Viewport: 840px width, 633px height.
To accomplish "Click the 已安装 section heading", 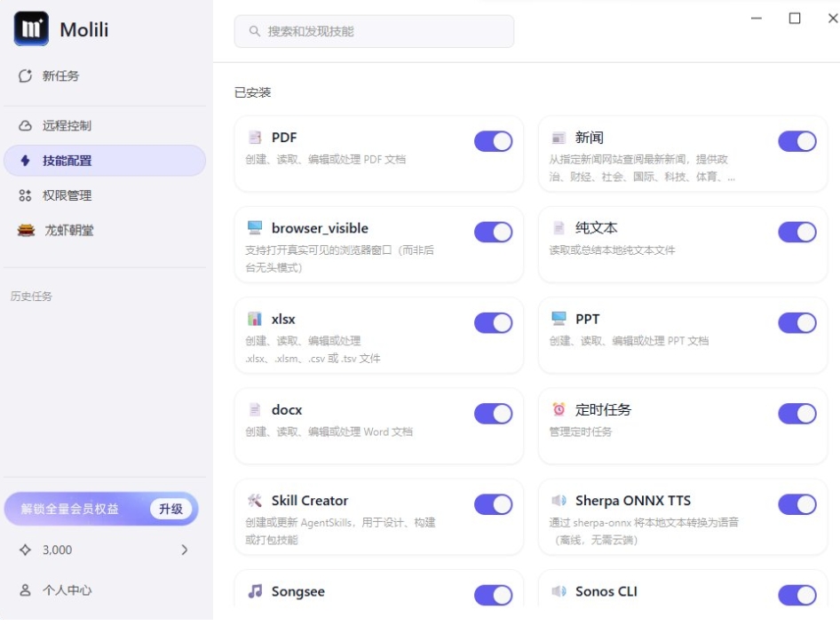I will pyautogui.click(x=252, y=92).
